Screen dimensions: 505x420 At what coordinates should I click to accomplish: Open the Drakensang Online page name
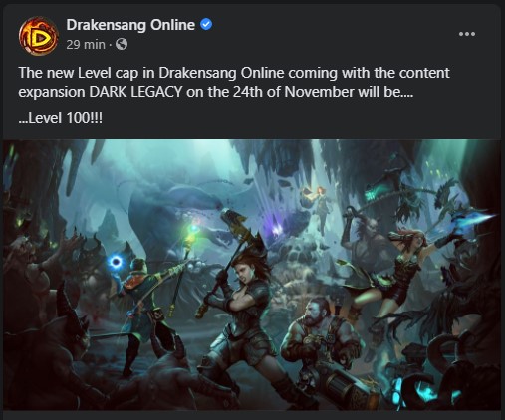point(130,25)
